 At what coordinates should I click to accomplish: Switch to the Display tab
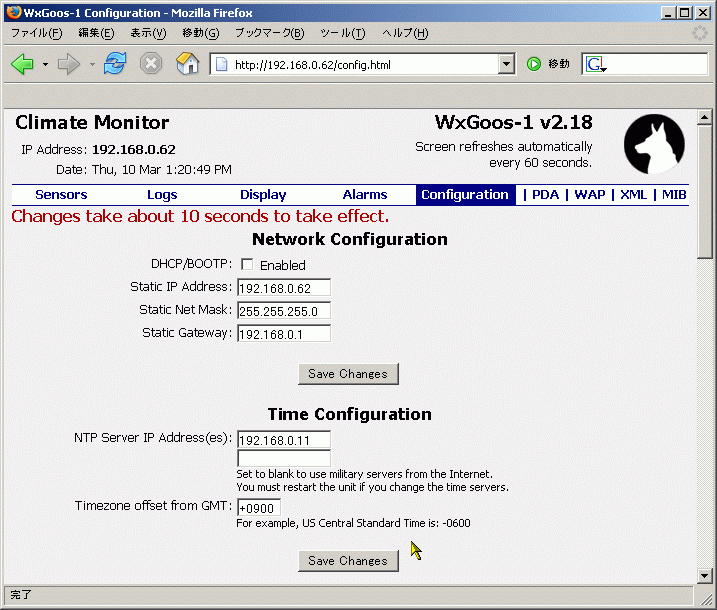(x=263, y=195)
